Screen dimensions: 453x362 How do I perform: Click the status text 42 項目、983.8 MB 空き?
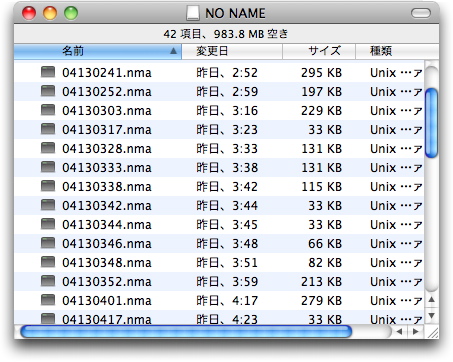(226, 34)
